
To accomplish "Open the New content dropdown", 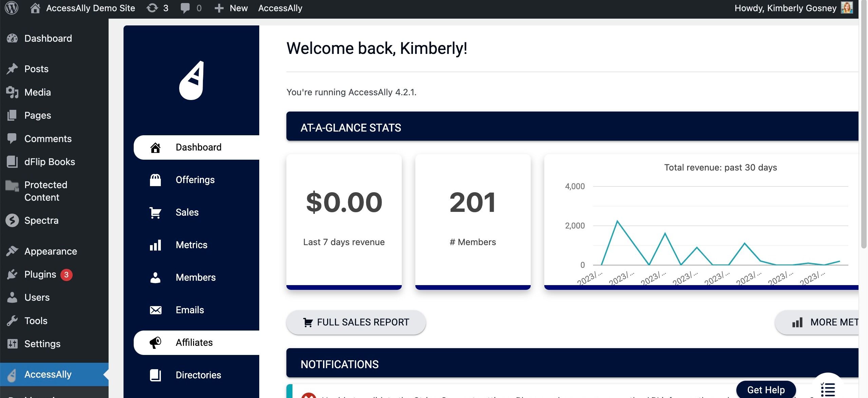I will click(231, 8).
